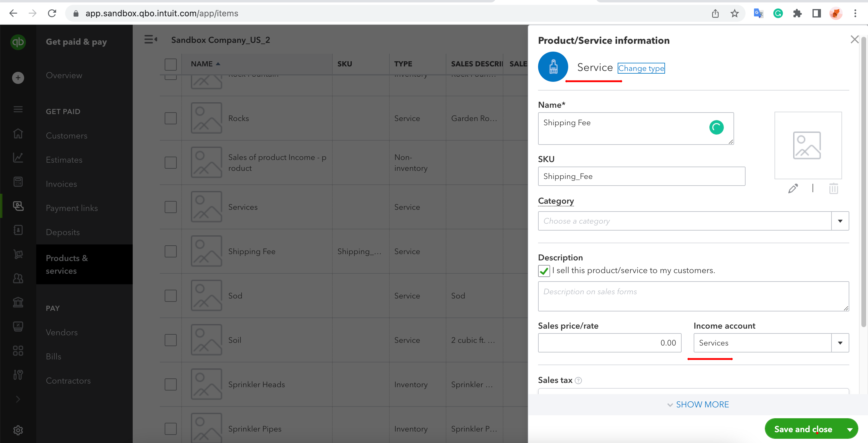Select Products & services menu item
The width and height of the screenshot is (868, 443).
pyautogui.click(x=84, y=264)
